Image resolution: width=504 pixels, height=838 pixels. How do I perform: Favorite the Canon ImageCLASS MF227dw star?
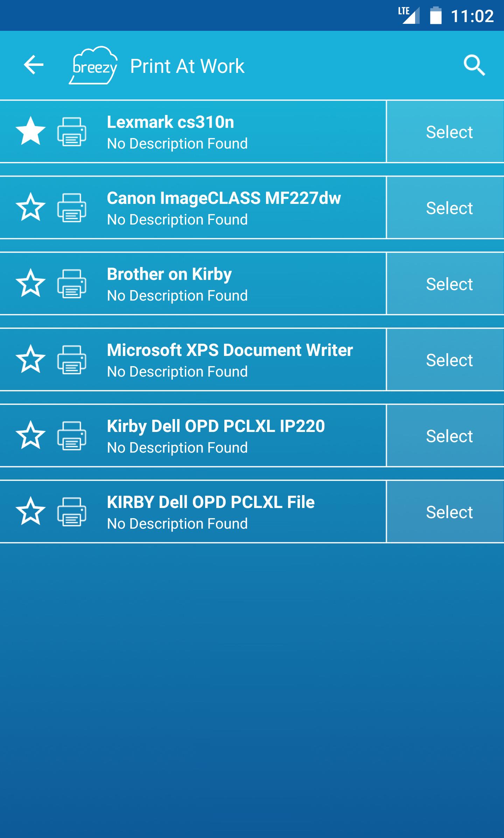point(31,207)
